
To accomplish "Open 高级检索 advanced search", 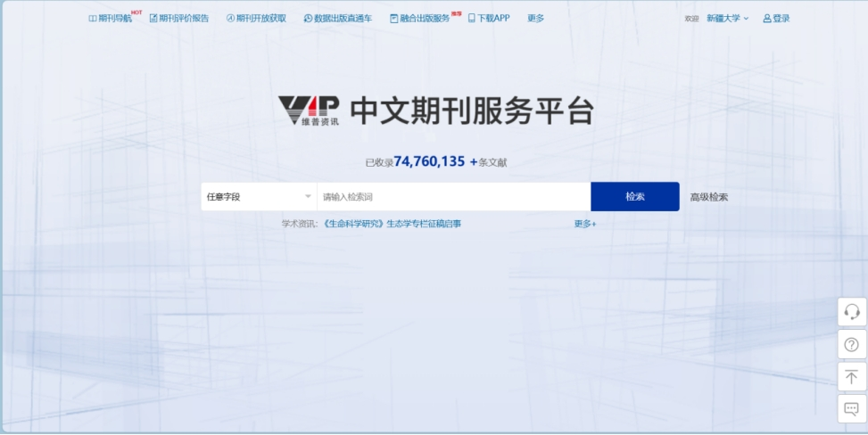I will click(x=708, y=197).
